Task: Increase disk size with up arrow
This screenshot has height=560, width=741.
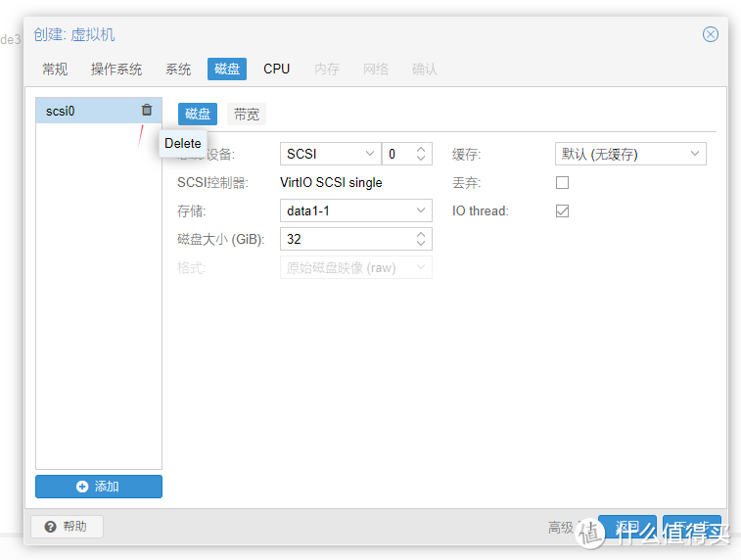Action: (x=421, y=234)
